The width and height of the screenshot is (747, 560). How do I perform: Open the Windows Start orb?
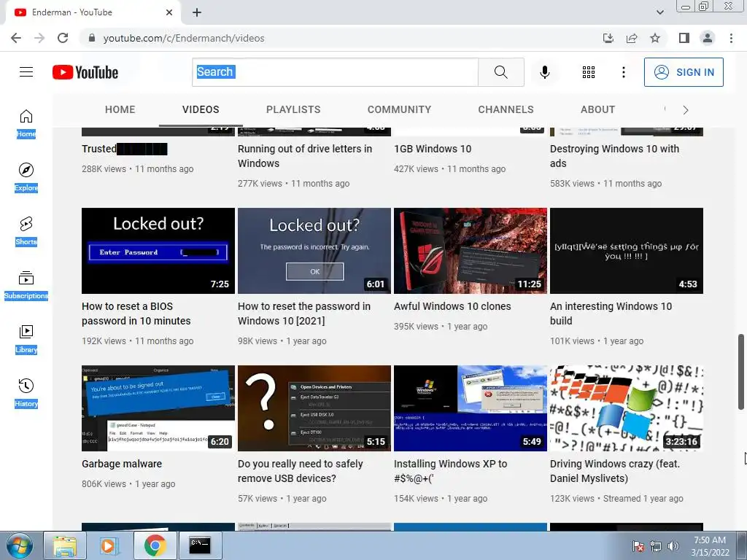(20, 545)
